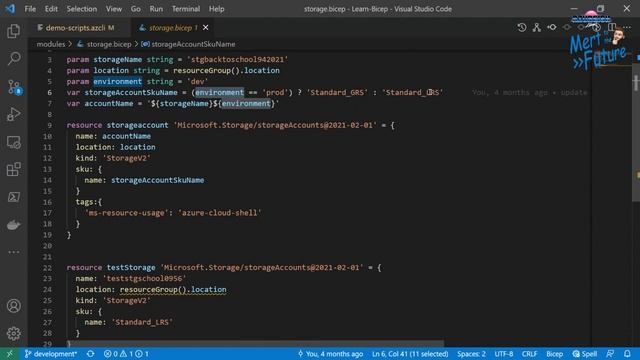Viewport: 640px width, 360px height.
Task: Open the Extensions view
Action: 13,169
